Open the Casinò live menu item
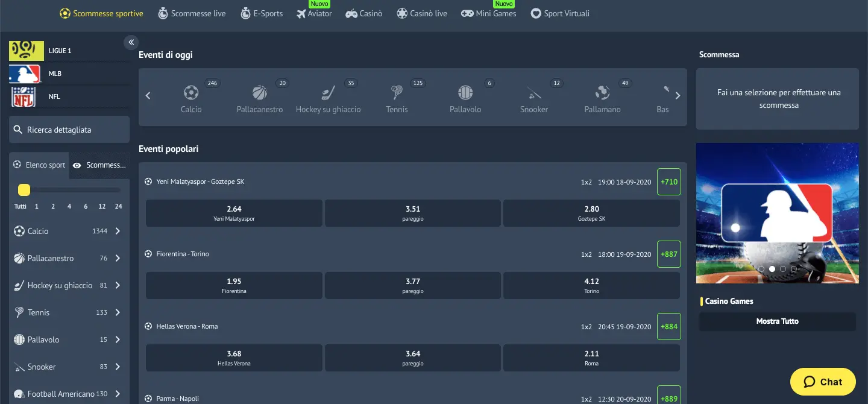 point(422,13)
